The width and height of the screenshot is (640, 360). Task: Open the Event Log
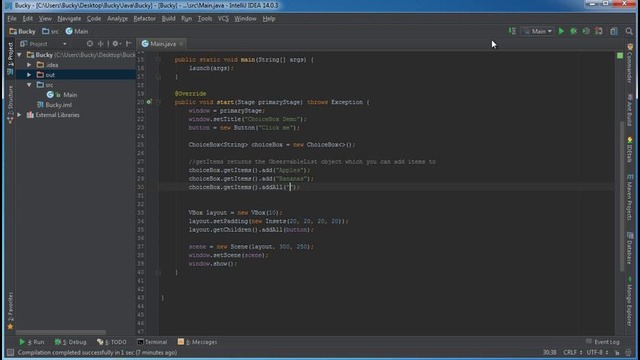(603, 342)
